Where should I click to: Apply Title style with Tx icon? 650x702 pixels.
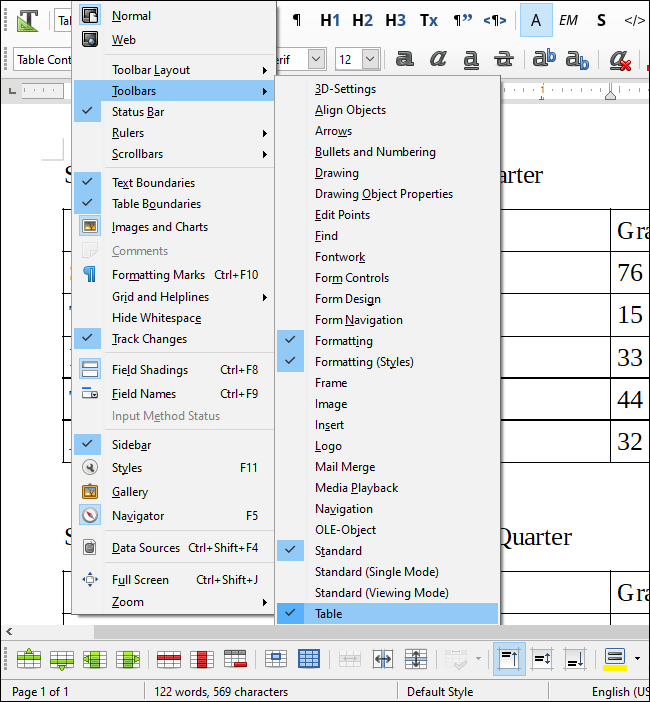(428, 20)
